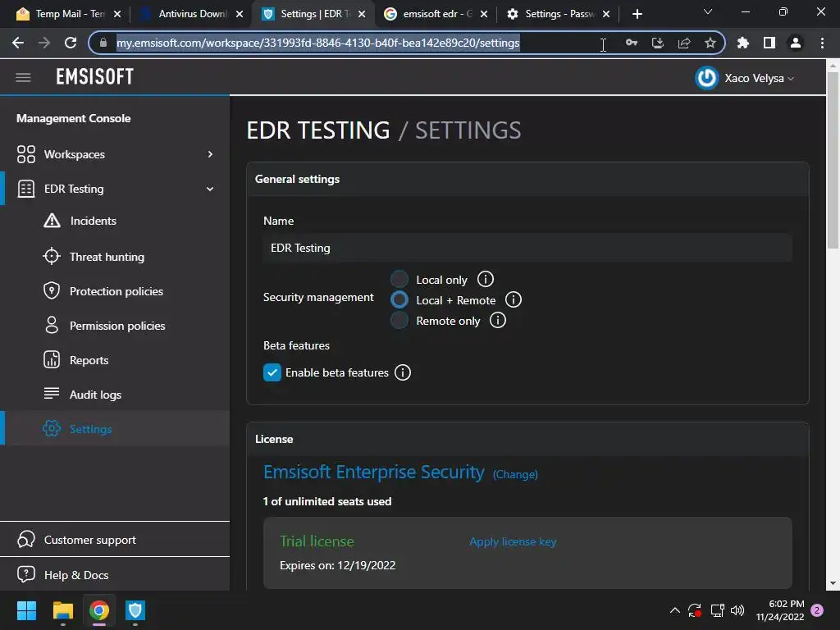
Task: Click the Protection policies shield icon
Action: [52, 291]
